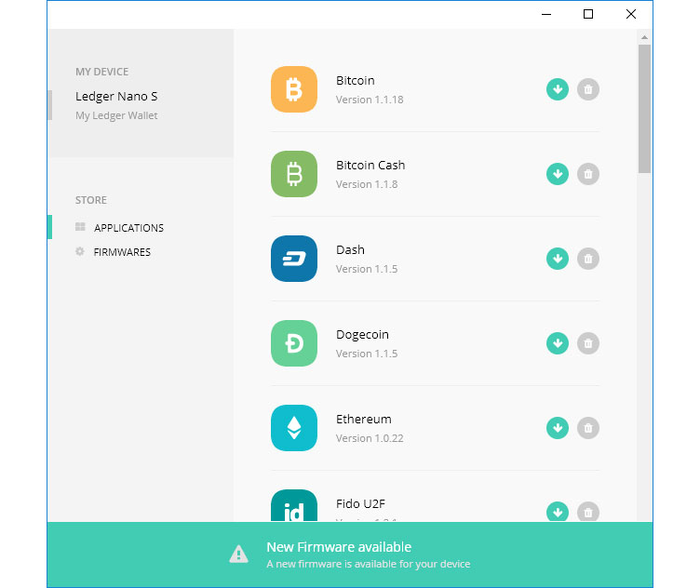
Task: Click Version 1.0.22 text
Action: point(370,438)
